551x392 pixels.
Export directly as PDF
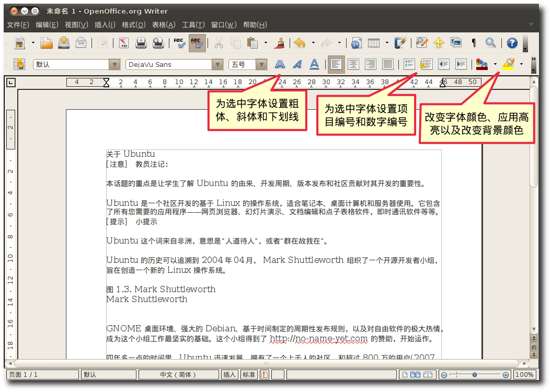pyautogui.click(x=124, y=43)
